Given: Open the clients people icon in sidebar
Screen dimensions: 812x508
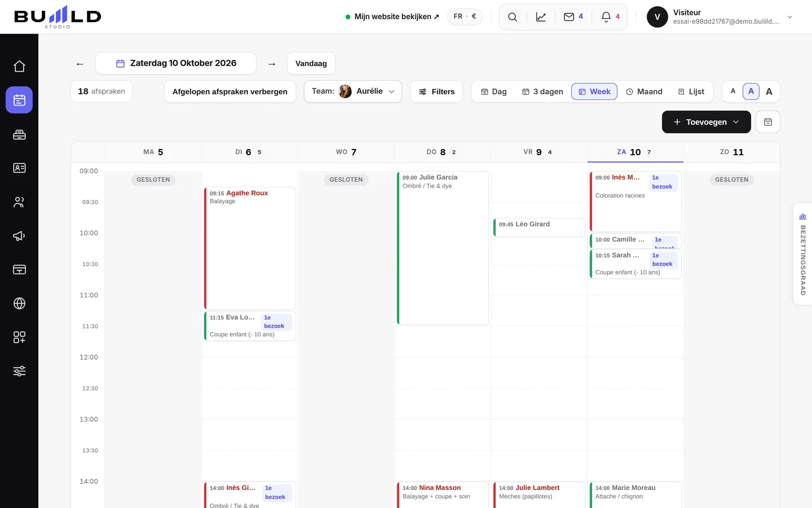Looking at the screenshot, I should pos(19,202).
